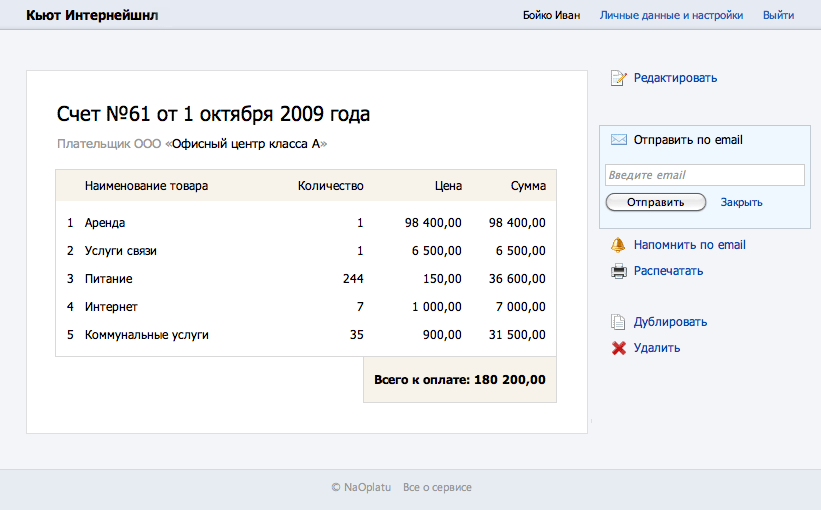Open Редактировать link to edit invoice
Image resolution: width=821 pixels, height=510 pixels.
pyautogui.click(x=675, y=78)
